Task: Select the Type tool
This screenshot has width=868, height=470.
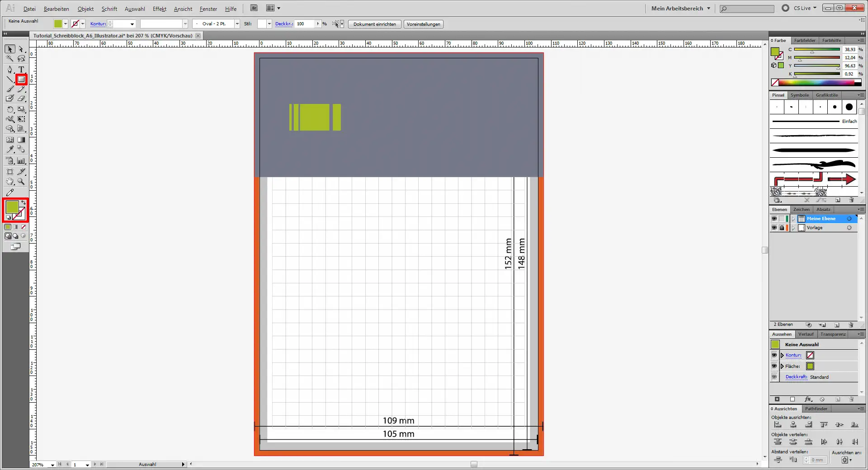Action: pos(21,70)
